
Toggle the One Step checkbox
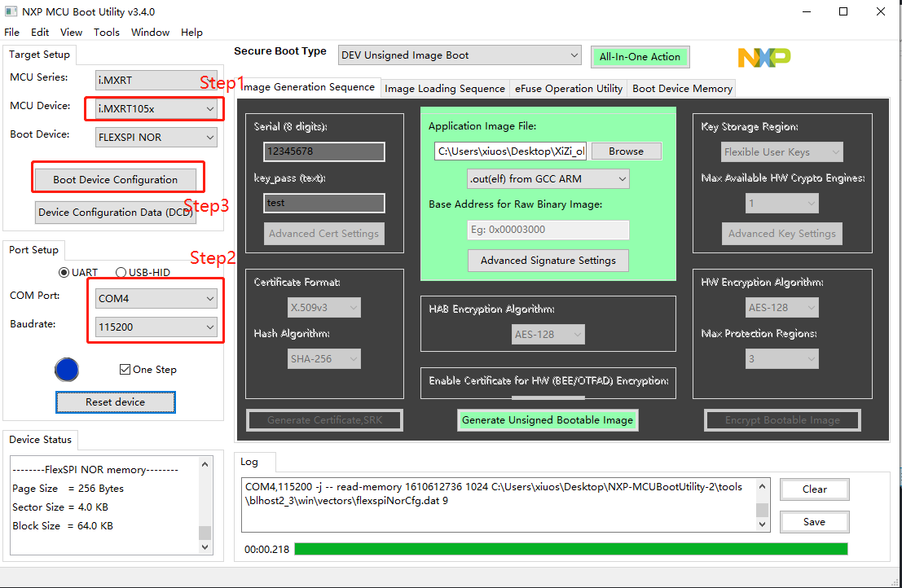tap(125, 370)
